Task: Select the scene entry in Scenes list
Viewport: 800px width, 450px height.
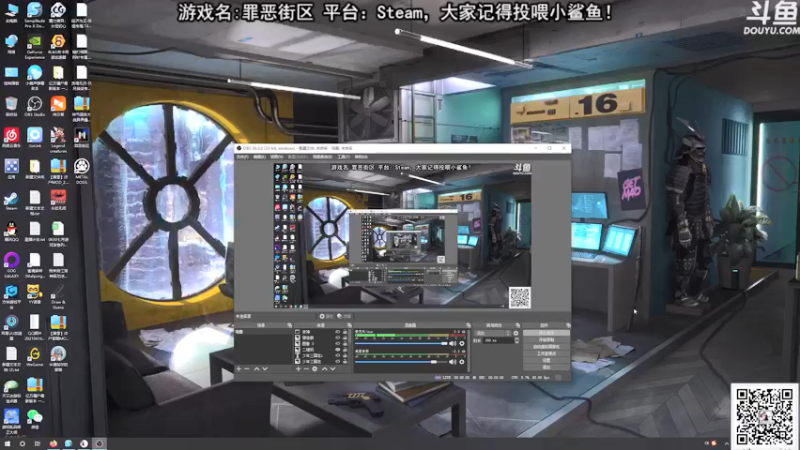Action: click(x=264, y=332)
